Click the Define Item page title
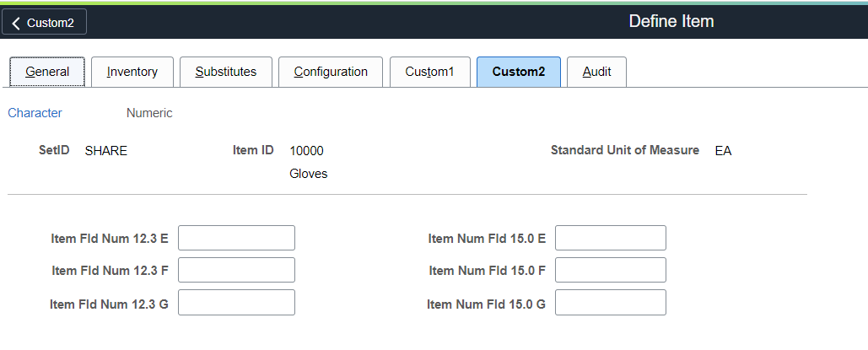This screenshot has width=868, height=350. (x=671, y=21)
